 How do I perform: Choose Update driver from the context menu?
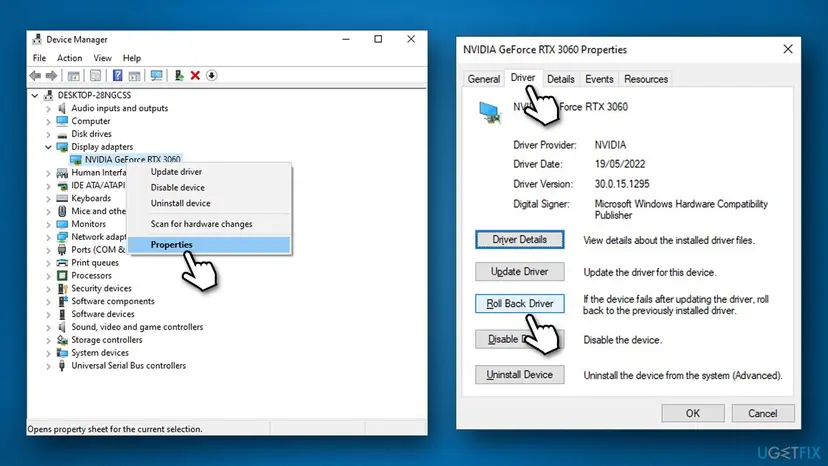pyautogui.click(x=209, y=172)
